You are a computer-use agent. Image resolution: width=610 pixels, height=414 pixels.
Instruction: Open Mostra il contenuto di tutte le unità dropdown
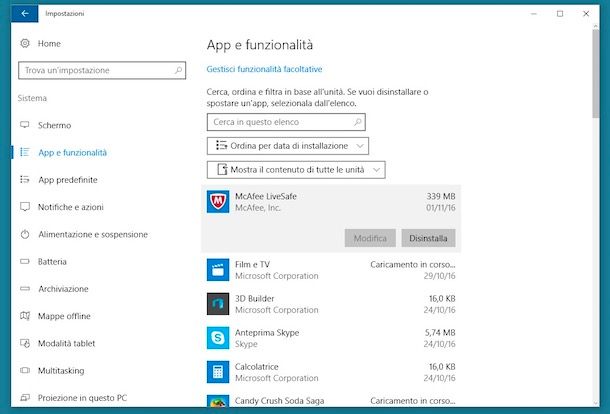296,170
